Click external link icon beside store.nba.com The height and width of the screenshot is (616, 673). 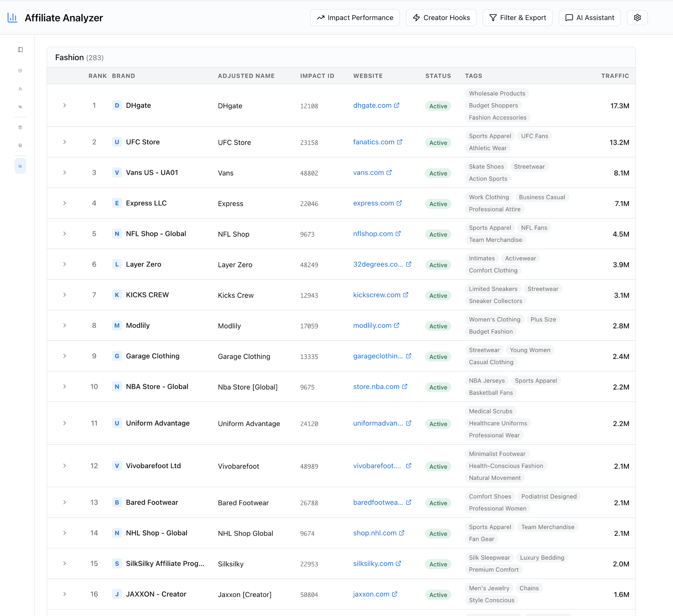click(x=405, y=387)
